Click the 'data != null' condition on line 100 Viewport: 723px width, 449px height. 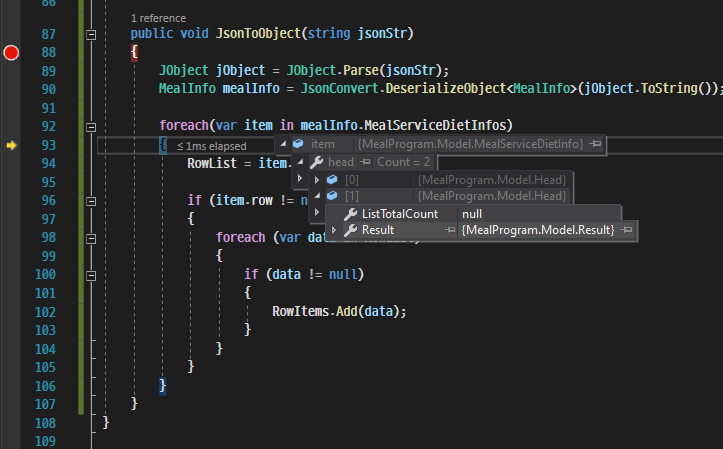click(x=314, y=275)
